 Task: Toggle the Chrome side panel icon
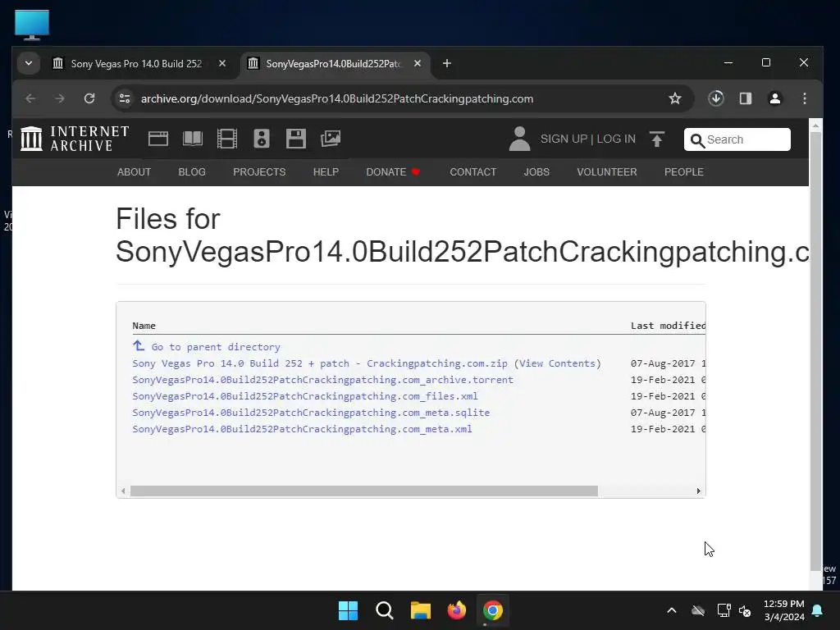pos(746,98)
